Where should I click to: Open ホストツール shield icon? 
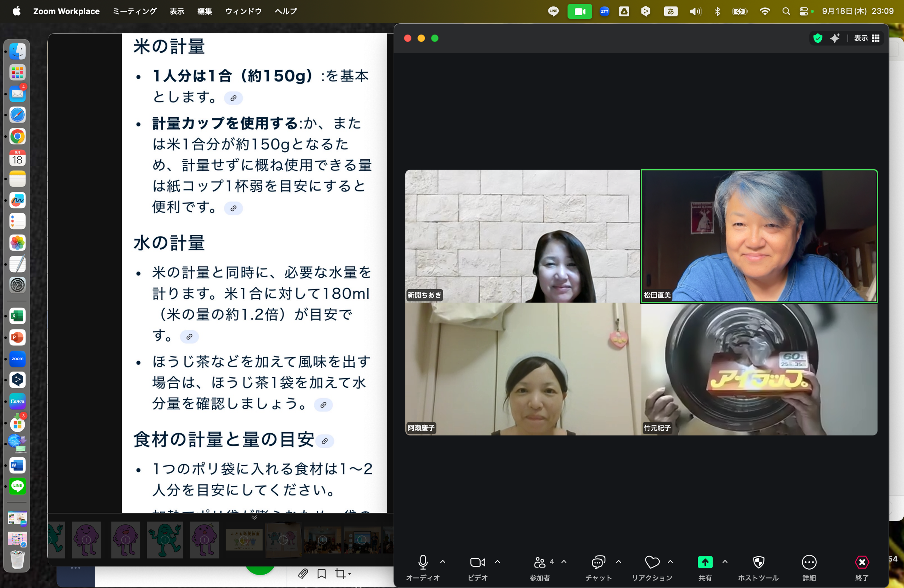coord(758,563)
